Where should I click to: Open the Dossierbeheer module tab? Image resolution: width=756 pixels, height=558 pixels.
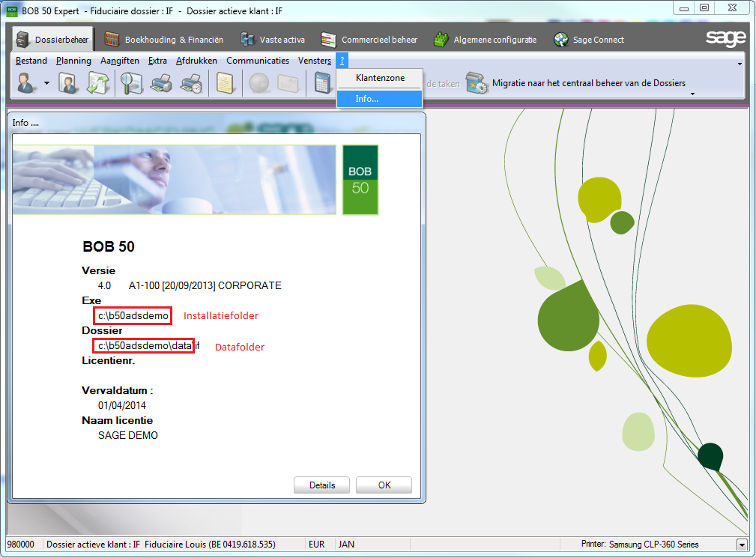(52, 40)
